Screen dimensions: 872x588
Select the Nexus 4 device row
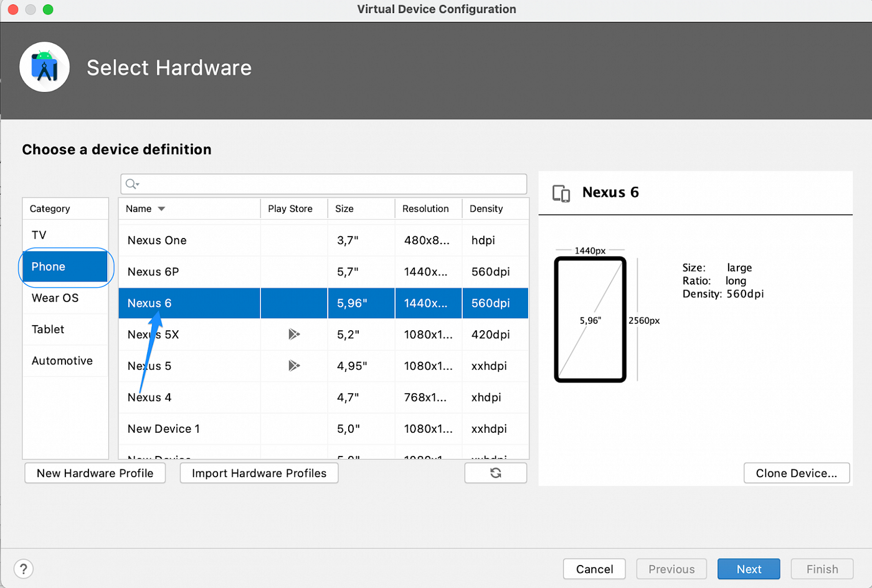tap(324, 397)
